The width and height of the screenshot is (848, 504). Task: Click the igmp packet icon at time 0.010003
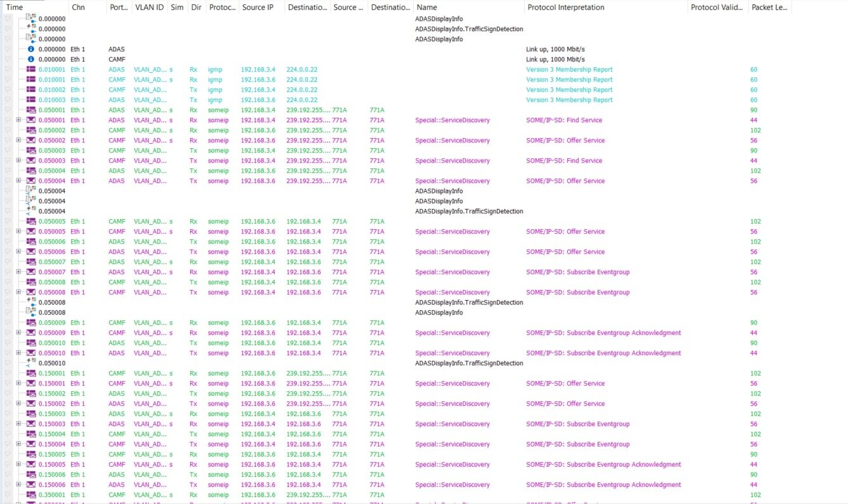click(x=31, y=100)
